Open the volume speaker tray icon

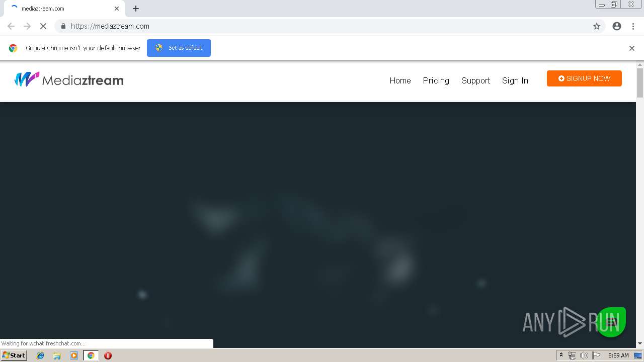click(x=584, y=355)
